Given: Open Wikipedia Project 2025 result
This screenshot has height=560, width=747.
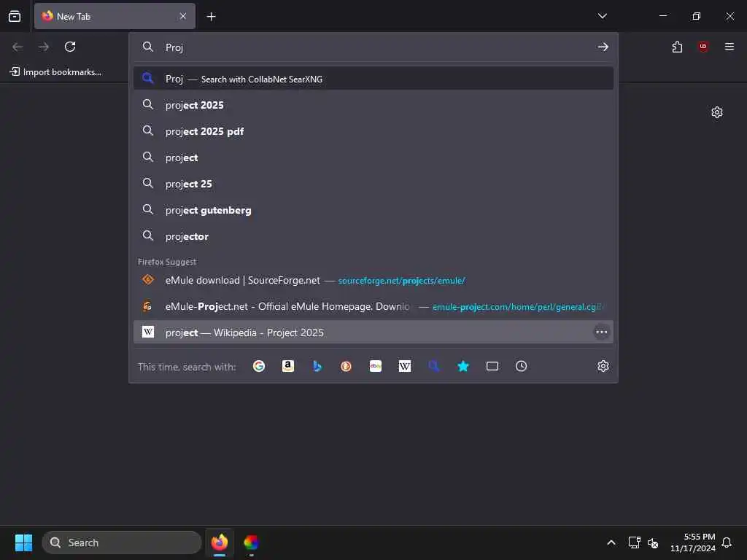Looking at the screenshot, I should [373, 332].
